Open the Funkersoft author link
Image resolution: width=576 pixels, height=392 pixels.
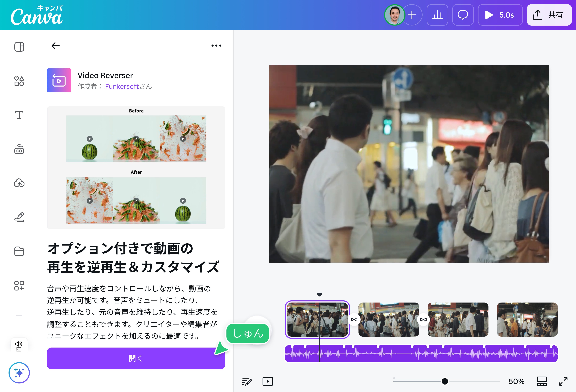click(x=122, y=86)
